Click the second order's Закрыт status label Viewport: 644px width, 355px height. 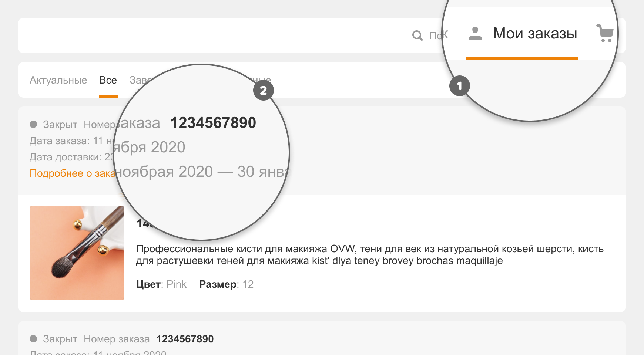60,339
